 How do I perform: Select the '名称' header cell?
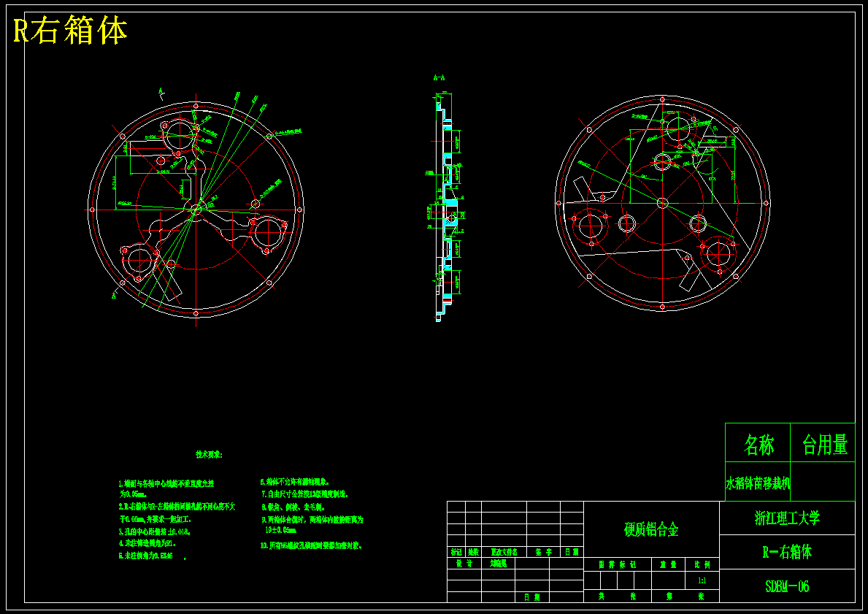758,443
